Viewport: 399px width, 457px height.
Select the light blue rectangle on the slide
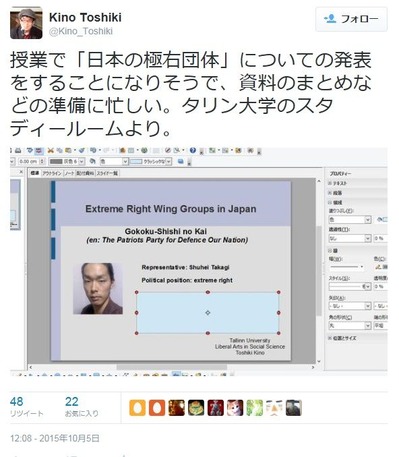[207, 313]
